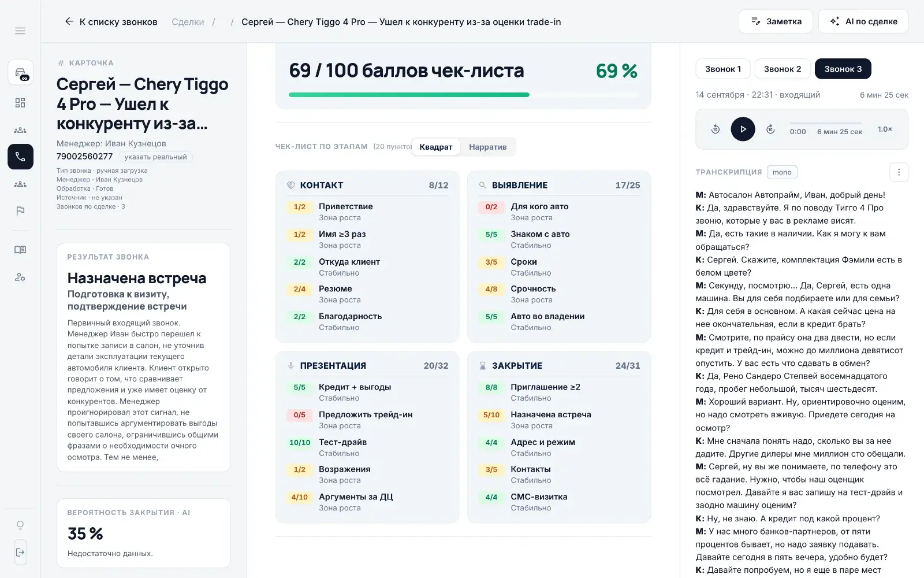Click the phone number 79002560277

pyautogui.click(x=84, y=156)
